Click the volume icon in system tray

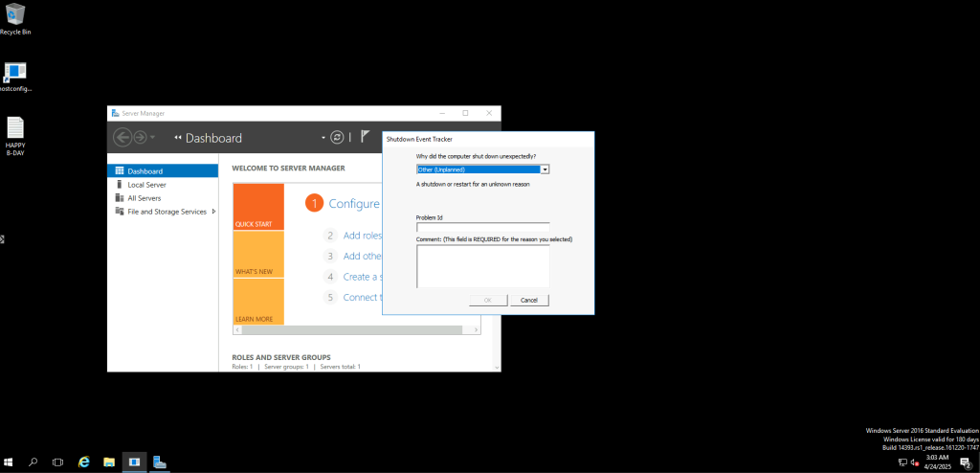click(914, 462)
